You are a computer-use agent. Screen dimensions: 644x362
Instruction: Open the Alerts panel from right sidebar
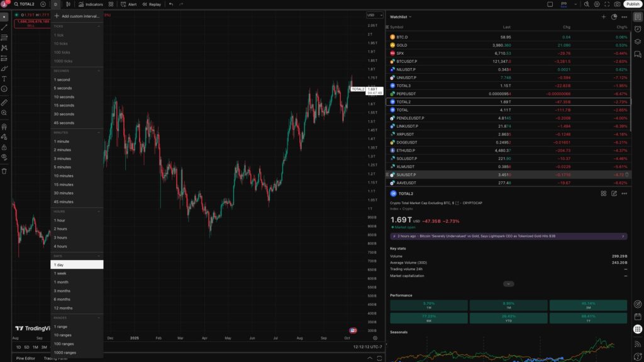(x=638, y=28)
